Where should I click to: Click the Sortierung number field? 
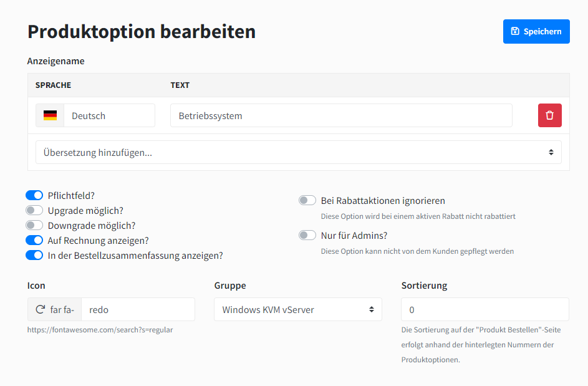point(484,309)
